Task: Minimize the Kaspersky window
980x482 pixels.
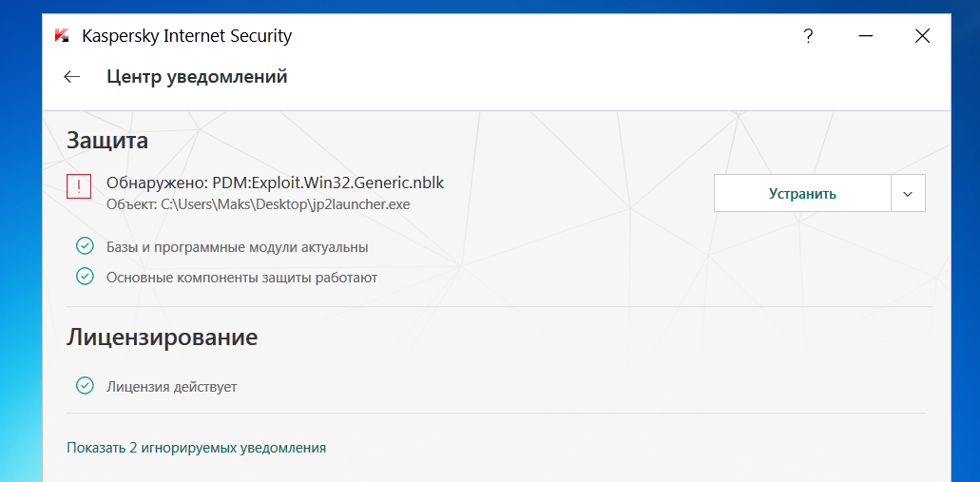Action: click(x=865, y=36)
